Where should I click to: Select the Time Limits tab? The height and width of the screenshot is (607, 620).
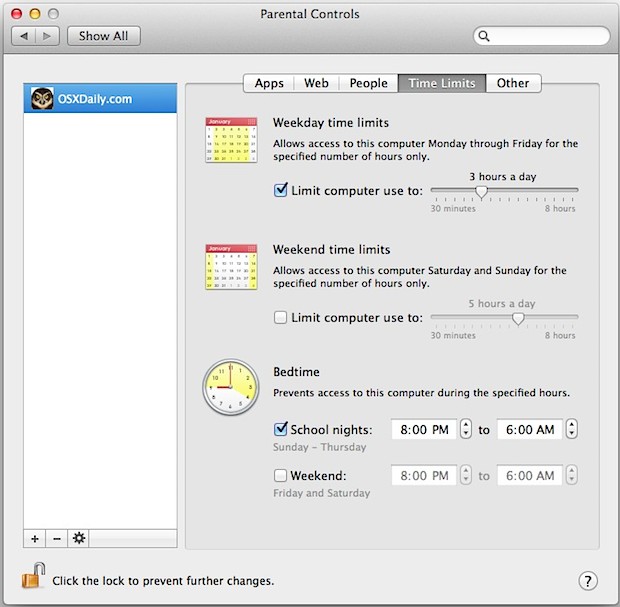(x=442, y=83)
